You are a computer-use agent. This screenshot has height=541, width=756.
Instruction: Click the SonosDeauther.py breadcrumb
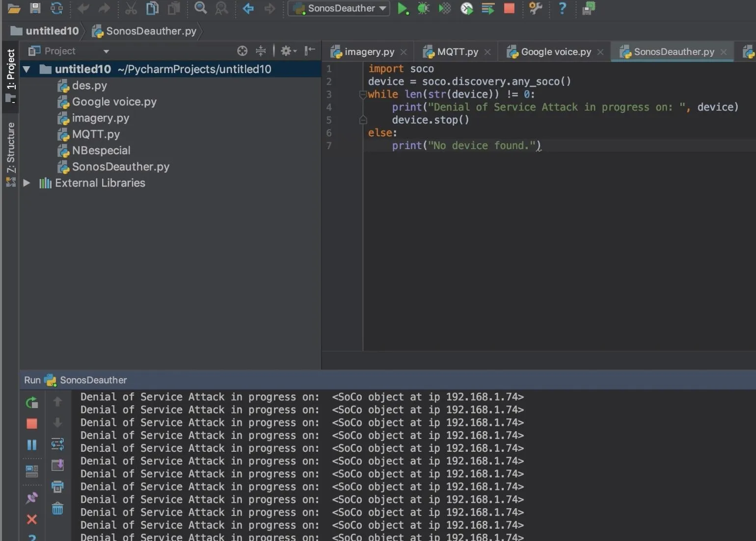[x=145, y=31]
